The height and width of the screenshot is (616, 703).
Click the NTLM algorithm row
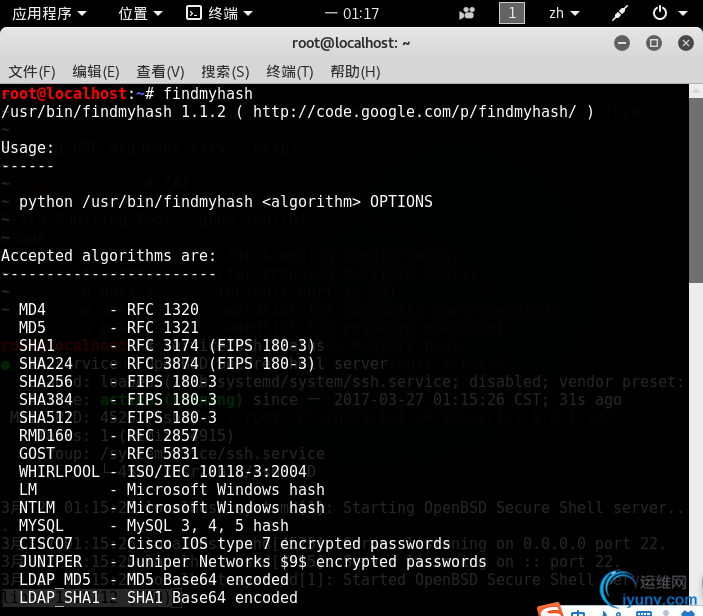172,508
